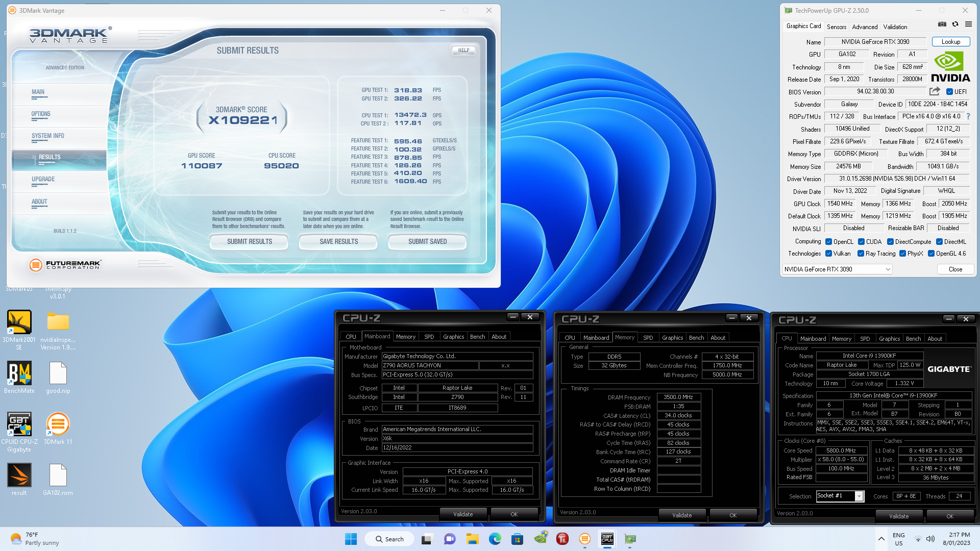The height and width of the screenshot is (551, 980).
Task: Click the ENG US language indicator
Action: coord(899,539)
